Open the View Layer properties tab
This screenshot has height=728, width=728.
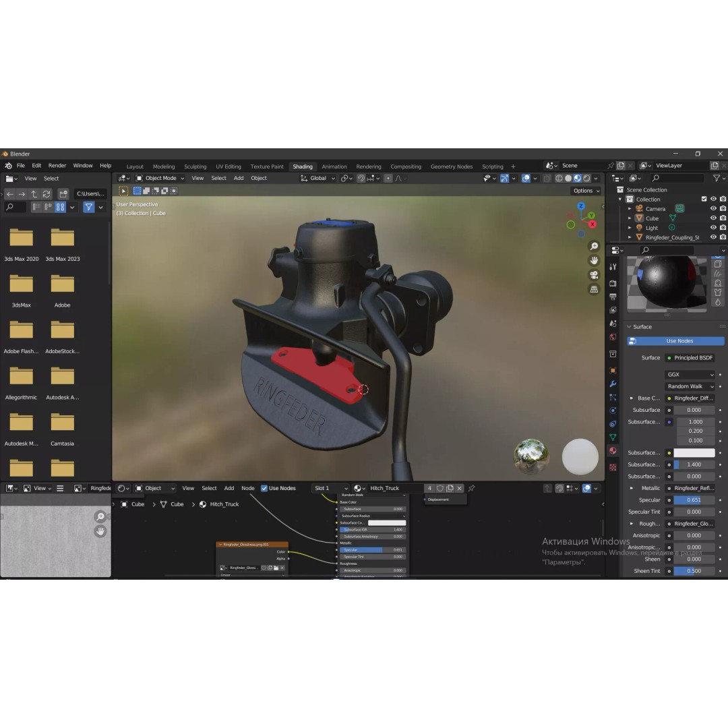(613, 310)
